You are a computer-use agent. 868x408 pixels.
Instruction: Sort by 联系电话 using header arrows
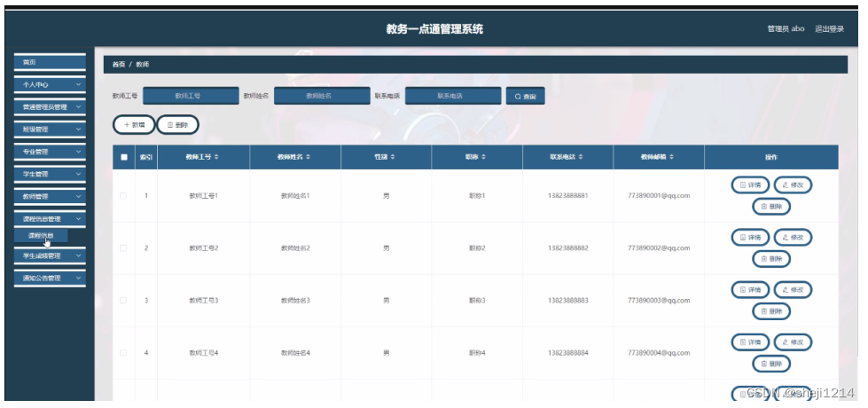[x=581, y=157]
